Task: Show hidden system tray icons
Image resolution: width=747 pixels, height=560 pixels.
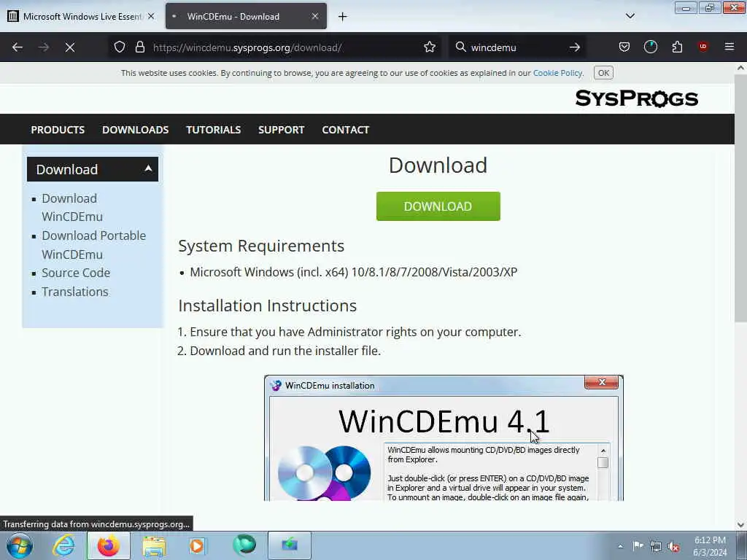Action: coord(620,546)
